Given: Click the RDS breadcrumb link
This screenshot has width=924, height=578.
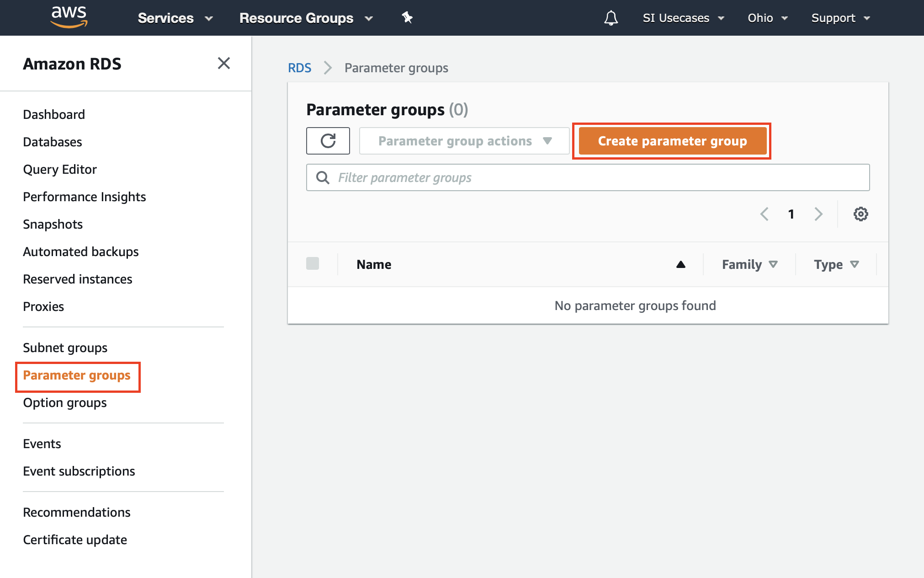Looking at the screenshot, I should (299, 68).
